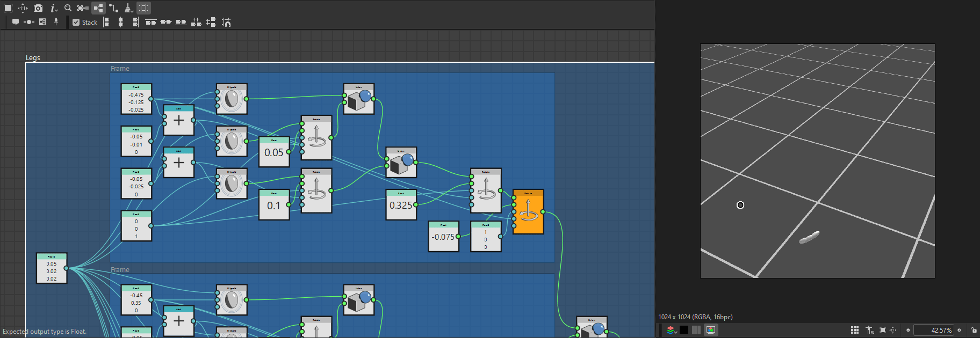Click the add dot connector icon
This screenshot has width=980, height=338.
[x=29, y=22]
